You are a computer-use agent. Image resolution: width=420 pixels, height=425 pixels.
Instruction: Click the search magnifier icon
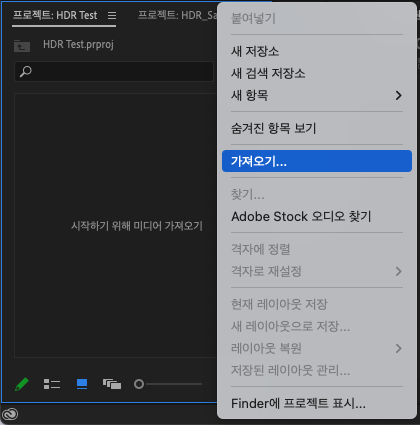(x=26, y=71)
